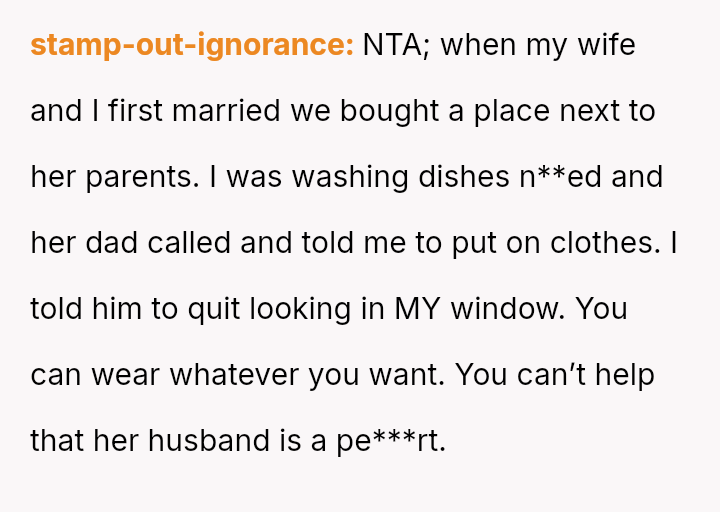
Task: Click the word "married" in the comment
Action: pyautogui.click(x=229, y=111)
